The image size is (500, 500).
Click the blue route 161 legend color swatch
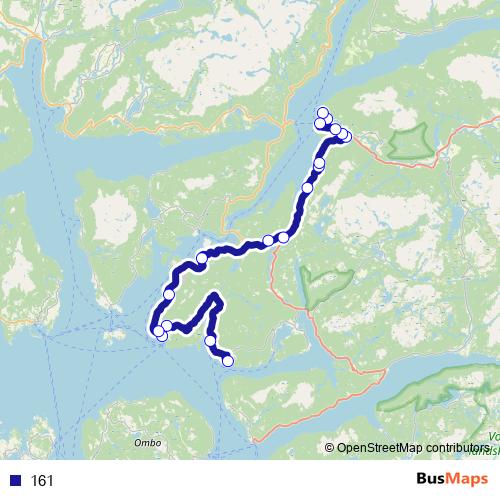[15, 480]
